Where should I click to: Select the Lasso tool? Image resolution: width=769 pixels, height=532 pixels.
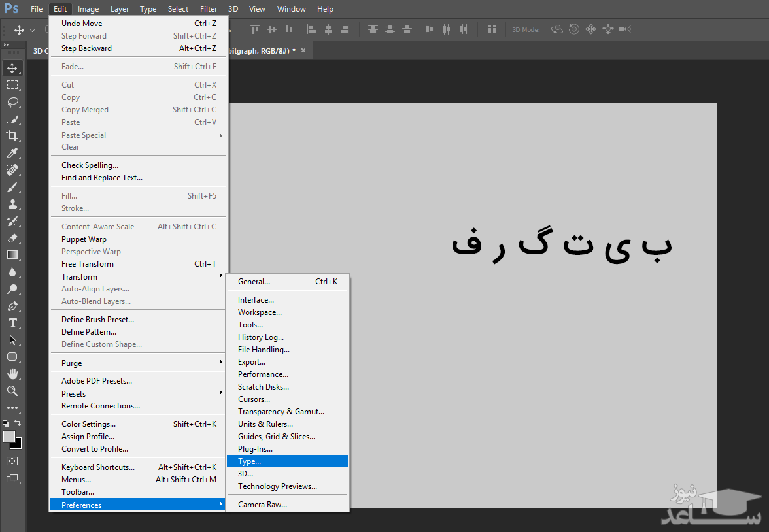point(12,102)
